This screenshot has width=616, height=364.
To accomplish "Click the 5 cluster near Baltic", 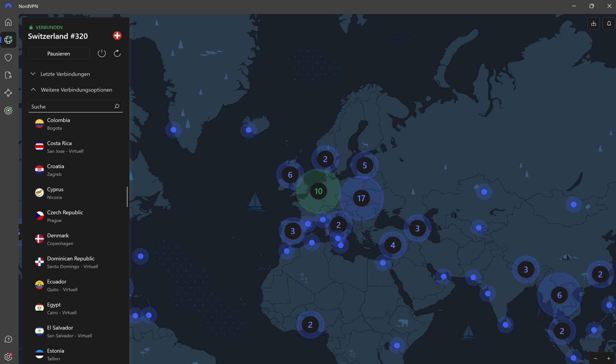I will pos(364,165).
